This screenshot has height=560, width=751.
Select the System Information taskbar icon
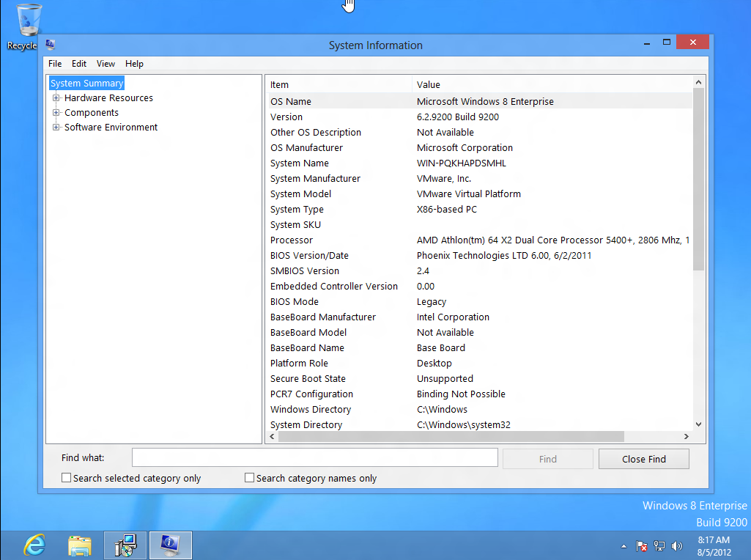coord(171,545)
